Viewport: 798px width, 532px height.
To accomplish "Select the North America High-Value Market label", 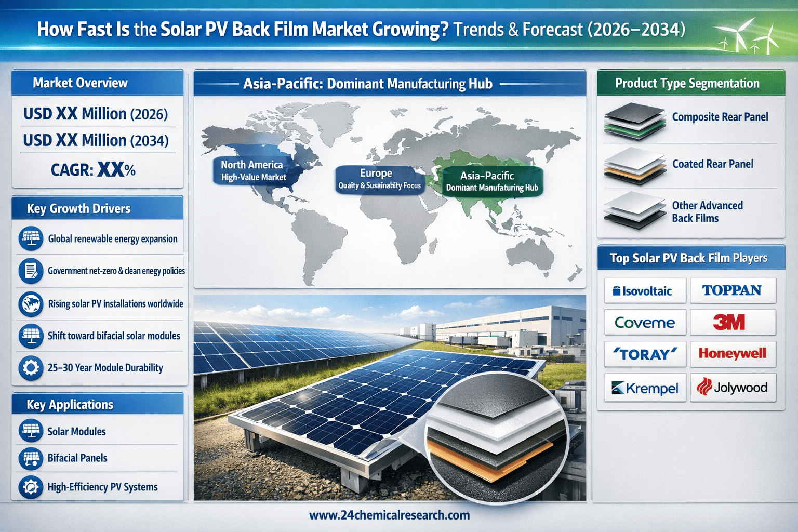I will [x=253, y=170].
